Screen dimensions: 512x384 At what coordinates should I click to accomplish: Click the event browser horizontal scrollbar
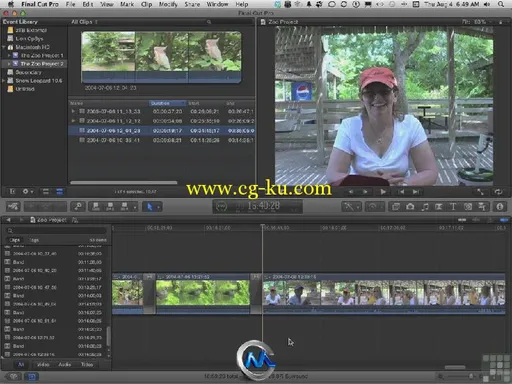tap(124, 182)
